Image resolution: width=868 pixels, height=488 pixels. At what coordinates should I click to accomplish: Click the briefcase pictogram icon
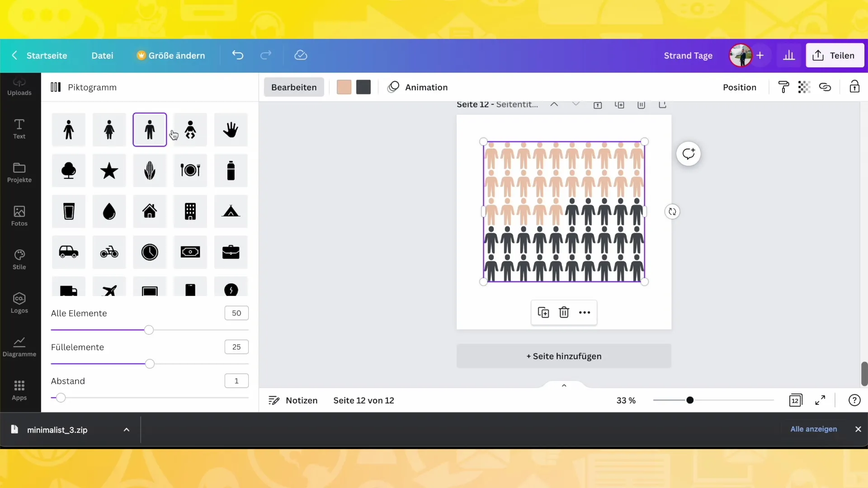pos(231,252)
